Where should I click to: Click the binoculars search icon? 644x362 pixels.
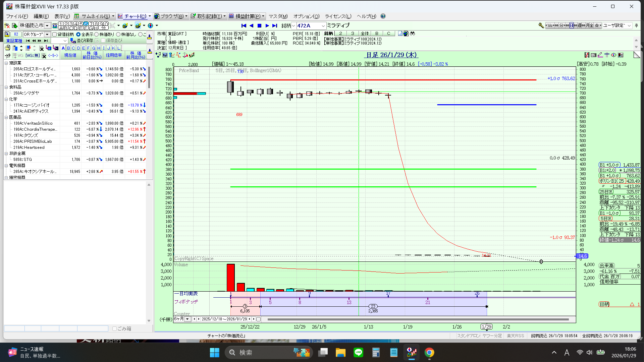tap(413, 34)
